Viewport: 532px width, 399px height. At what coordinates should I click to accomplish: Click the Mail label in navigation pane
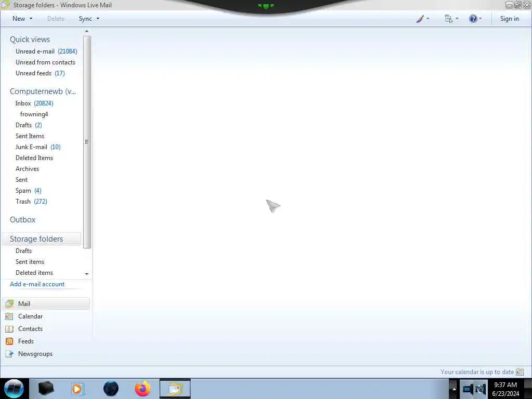click(x=24, y=303)
